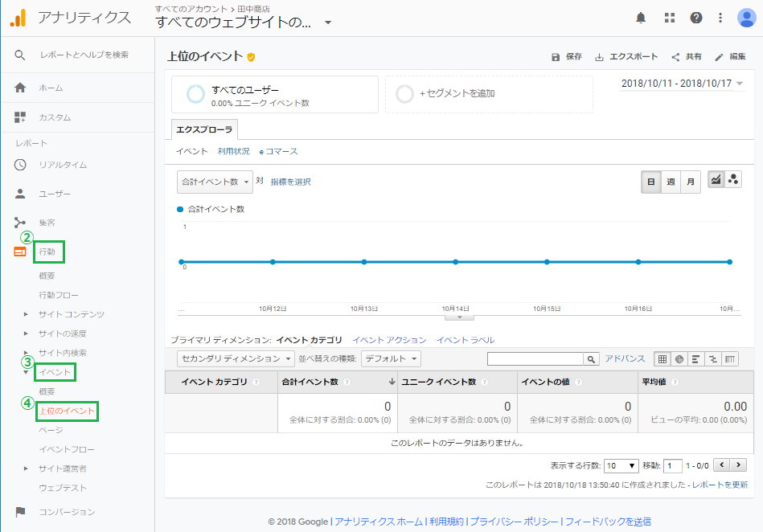Expand サイトの速度 in sidebar
The height and width of the screenshot is (532, 763).
(26, 334)
